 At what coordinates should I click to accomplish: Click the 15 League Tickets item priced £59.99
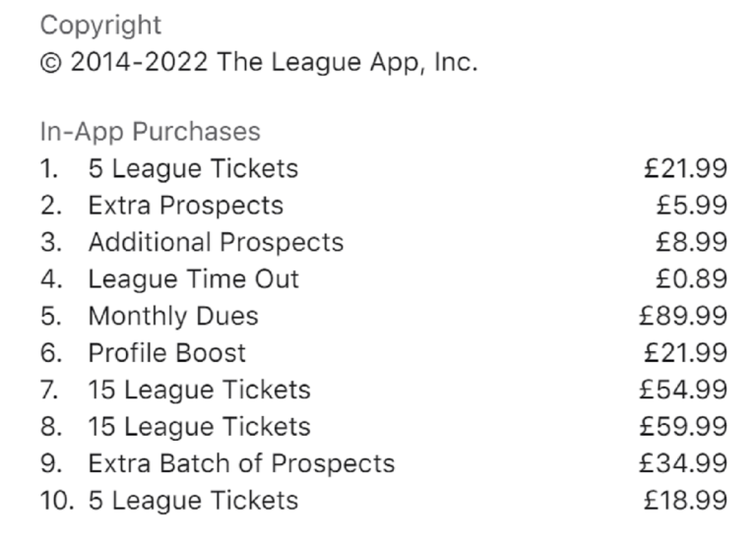tap(199, 427)
